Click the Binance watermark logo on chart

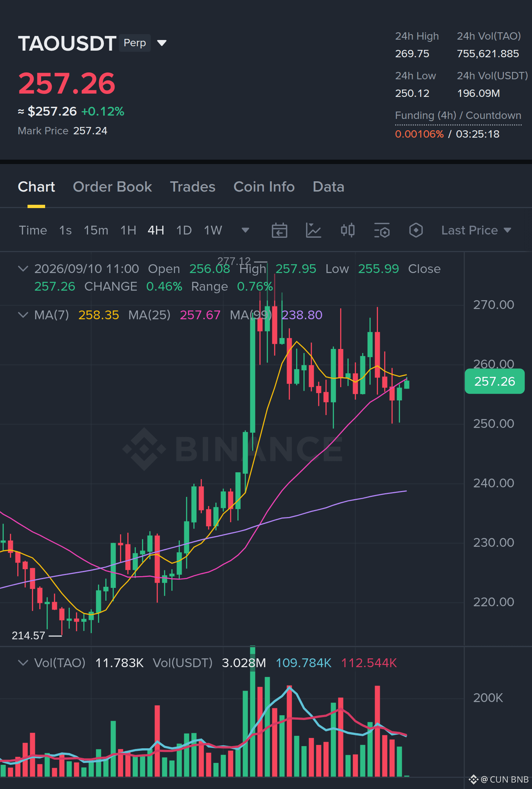(233, 449)
